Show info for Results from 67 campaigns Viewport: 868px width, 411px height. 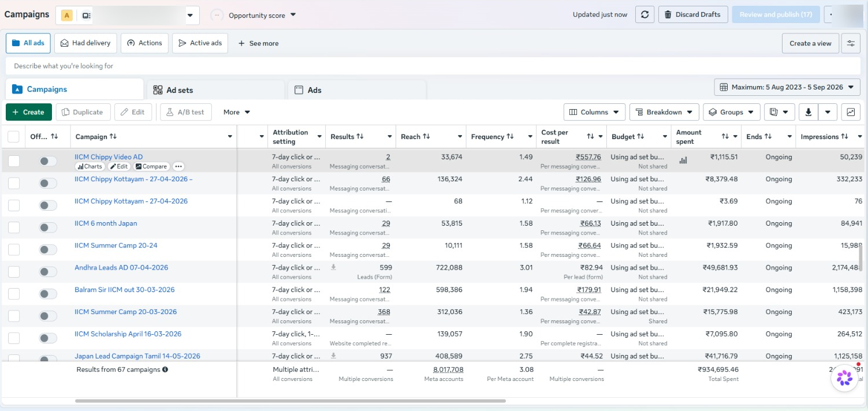pyautogui.click(x=165, y=369)
